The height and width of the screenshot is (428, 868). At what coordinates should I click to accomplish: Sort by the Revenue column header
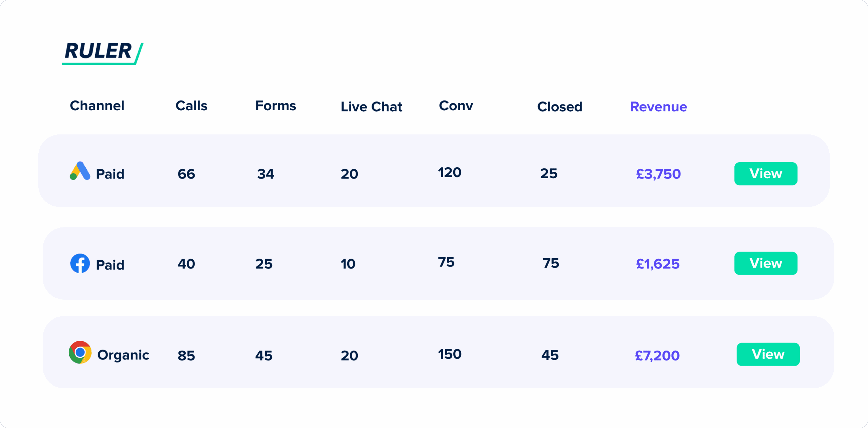point(658,107)
